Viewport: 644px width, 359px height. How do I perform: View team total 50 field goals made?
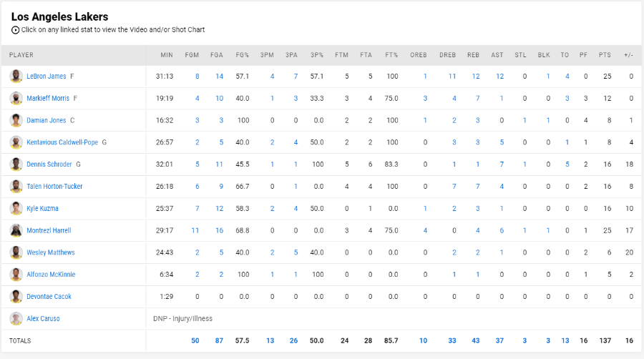195,340
